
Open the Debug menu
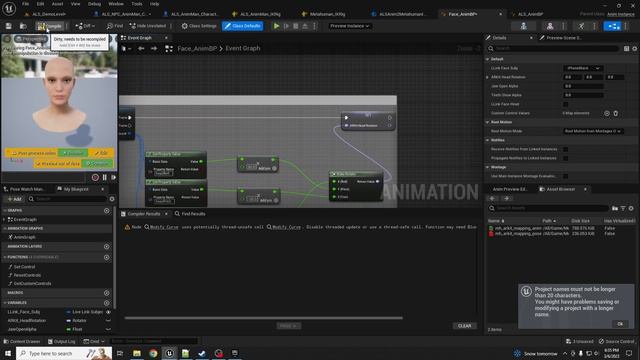pos(94,4)
